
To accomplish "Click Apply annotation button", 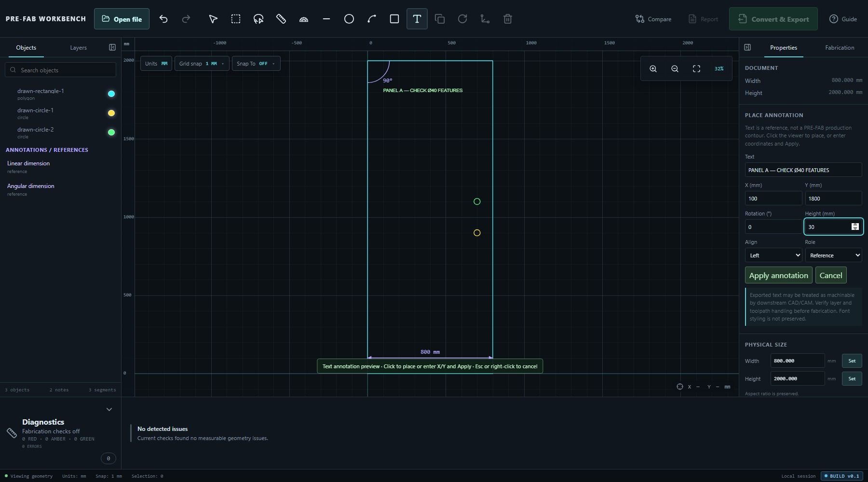I will [778, 275].
